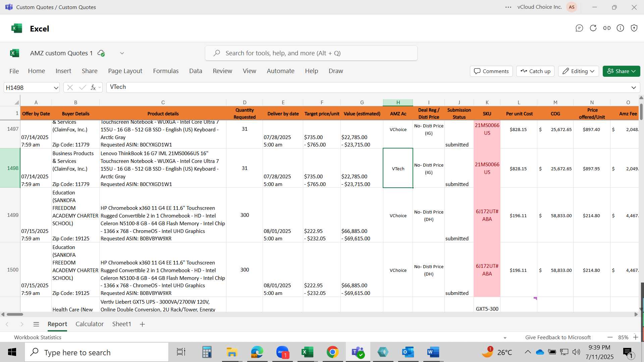644x362 pixels.
Task: Click the shield security icon
Action: (634, 28)
